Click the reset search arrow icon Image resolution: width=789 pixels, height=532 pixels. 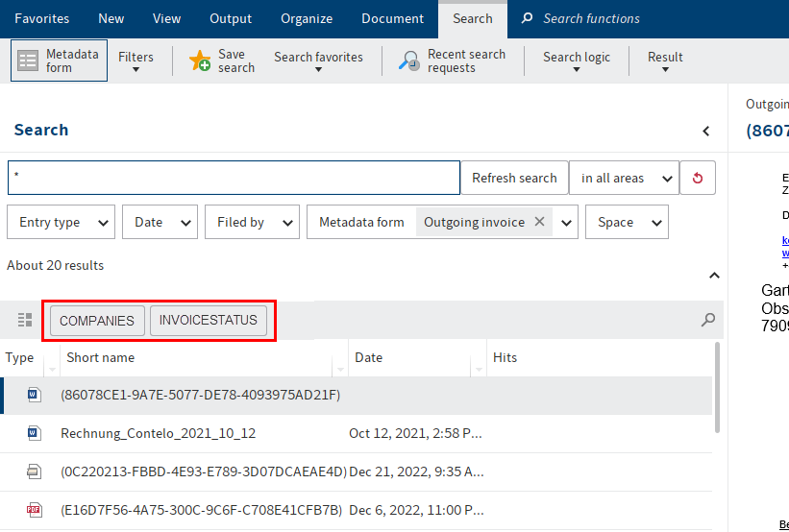697,178
